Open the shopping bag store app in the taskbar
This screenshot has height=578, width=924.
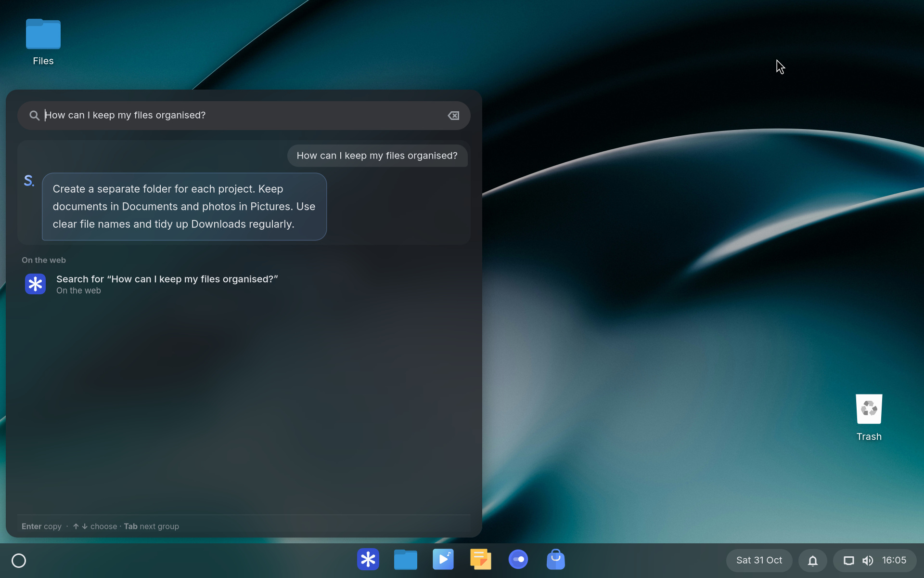point(556,560)
